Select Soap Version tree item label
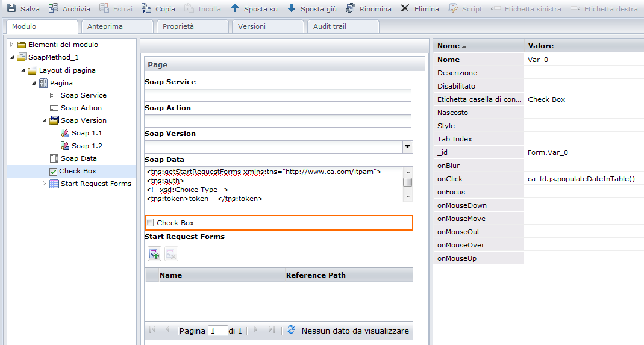The width and height of the screenshot is (644, 345). tap(83, 120)
